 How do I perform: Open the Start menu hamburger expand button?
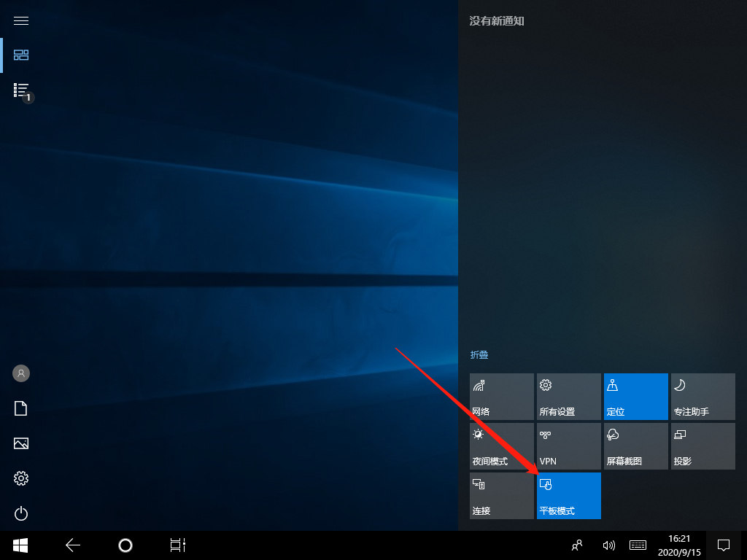coord(21,20)
